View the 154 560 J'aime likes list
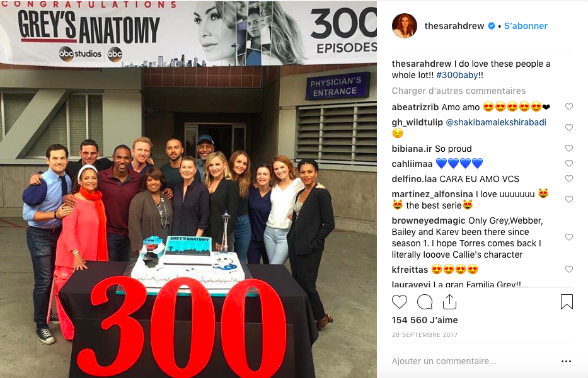The image size is (588, 378). coord(425,320)
